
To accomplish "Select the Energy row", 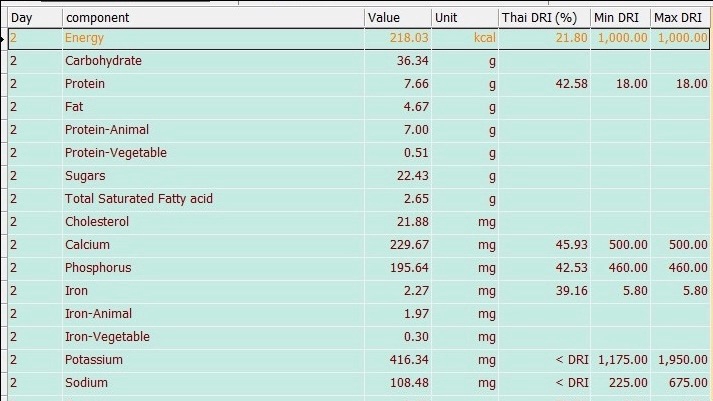I will pos(359,38).
